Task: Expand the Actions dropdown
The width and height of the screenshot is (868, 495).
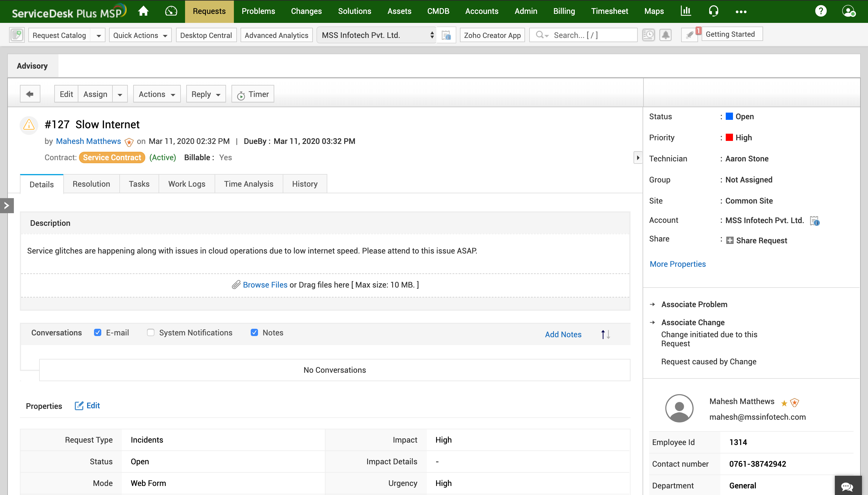Action: click(157, 94)
